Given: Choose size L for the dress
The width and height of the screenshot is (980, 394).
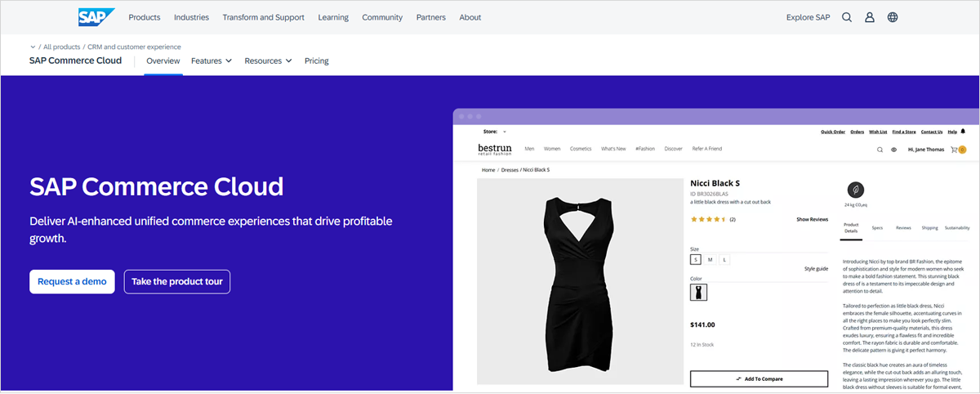Looking at the screenshot, I should pyautogui.click(x=725, y=259).
